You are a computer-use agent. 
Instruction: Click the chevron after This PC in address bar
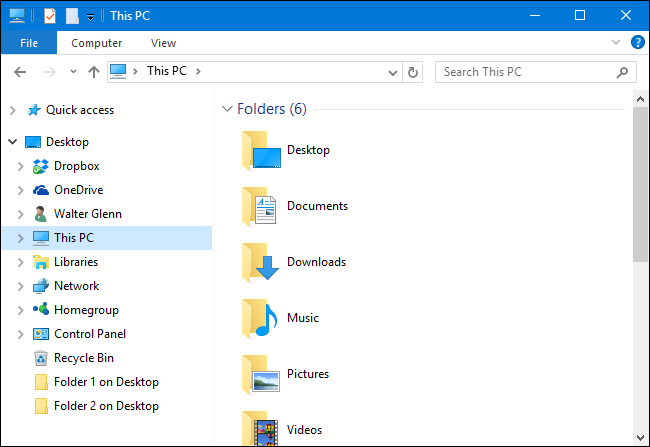198,72
